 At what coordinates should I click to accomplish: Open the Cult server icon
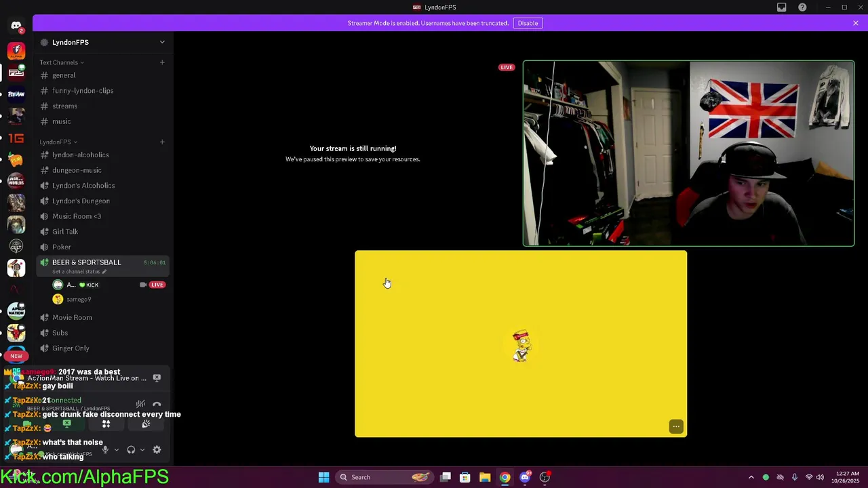coord(16,246)
